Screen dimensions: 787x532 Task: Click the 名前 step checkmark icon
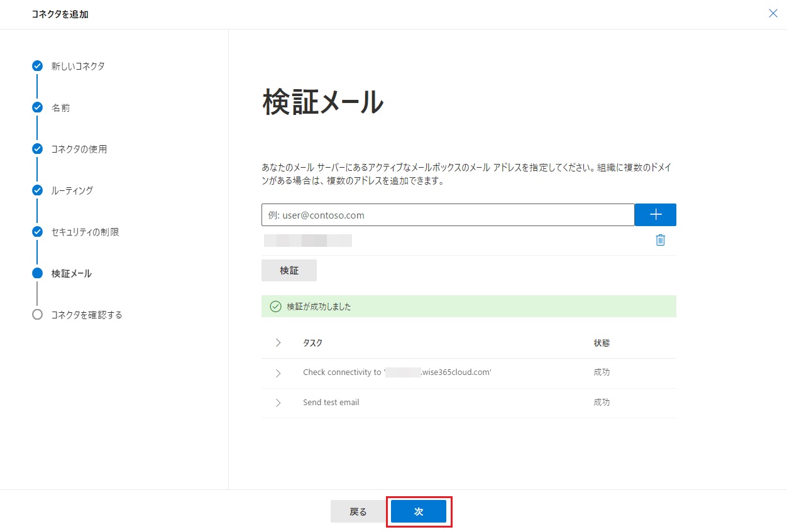[x=37, y=107]
